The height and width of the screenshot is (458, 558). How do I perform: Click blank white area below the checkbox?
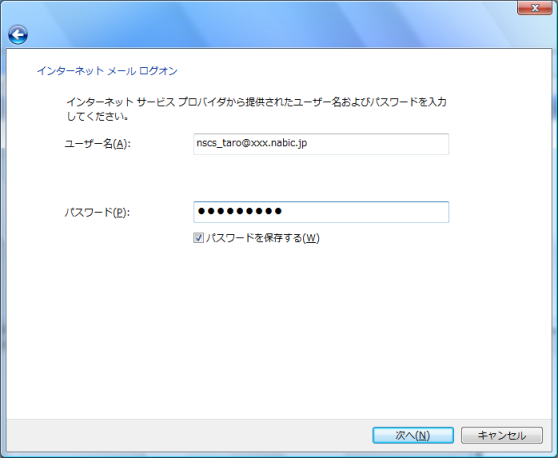point(278,331)
